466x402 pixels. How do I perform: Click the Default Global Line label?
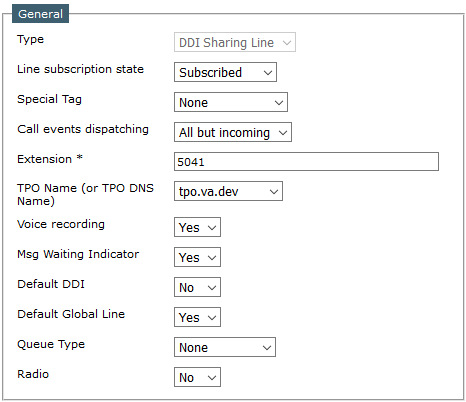click(x=71, y=314)
